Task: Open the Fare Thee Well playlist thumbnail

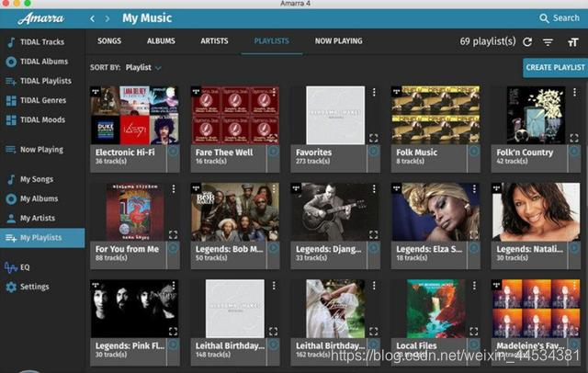Action: 235,116
